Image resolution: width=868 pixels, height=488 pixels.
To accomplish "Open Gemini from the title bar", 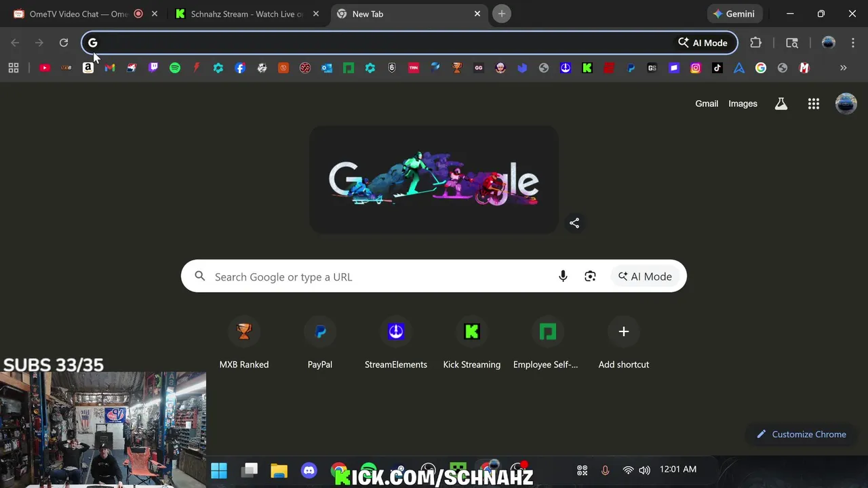I will pos(734,14).
